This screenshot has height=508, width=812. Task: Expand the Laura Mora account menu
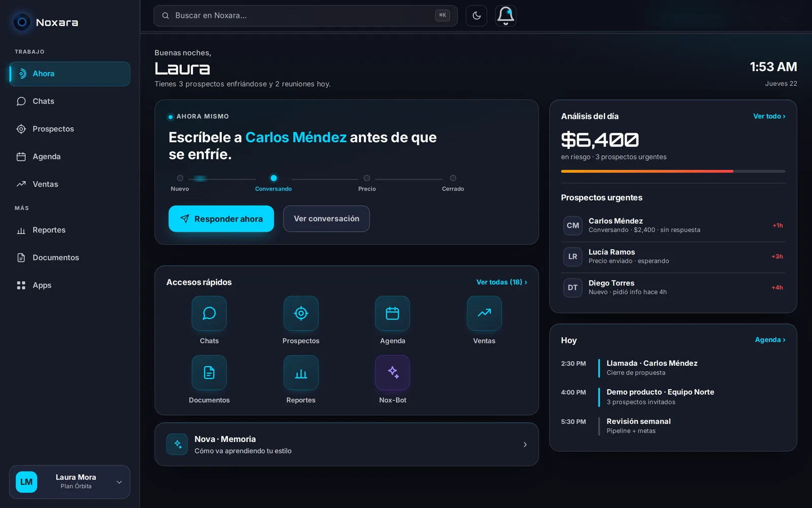click(70, 482)
